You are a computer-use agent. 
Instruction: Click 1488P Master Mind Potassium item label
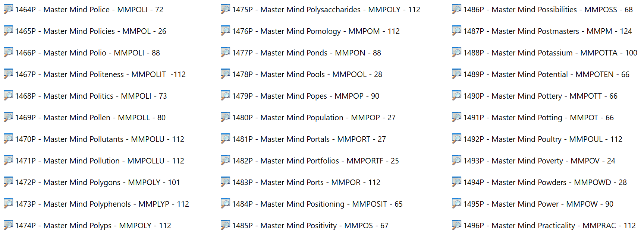click(x=550, y=53)
